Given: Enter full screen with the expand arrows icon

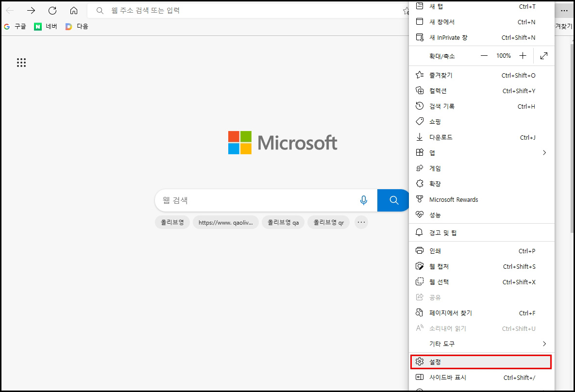Looking at the screenshot, I should (x=544, y=56).
